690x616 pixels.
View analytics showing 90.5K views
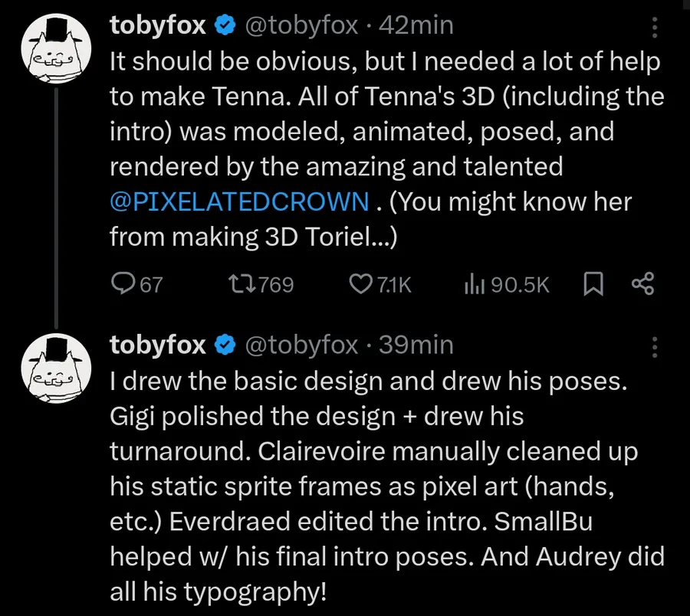(x=507, y=284)
